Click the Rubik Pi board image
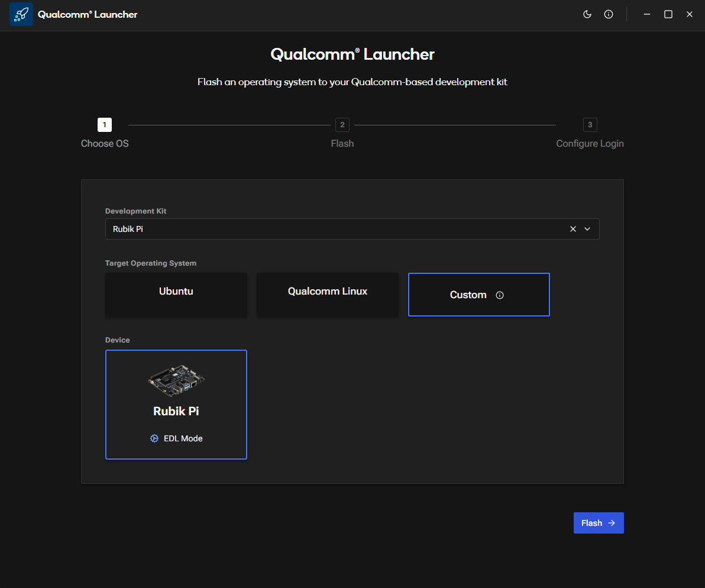The image size is (705, 588). [176, 380]
